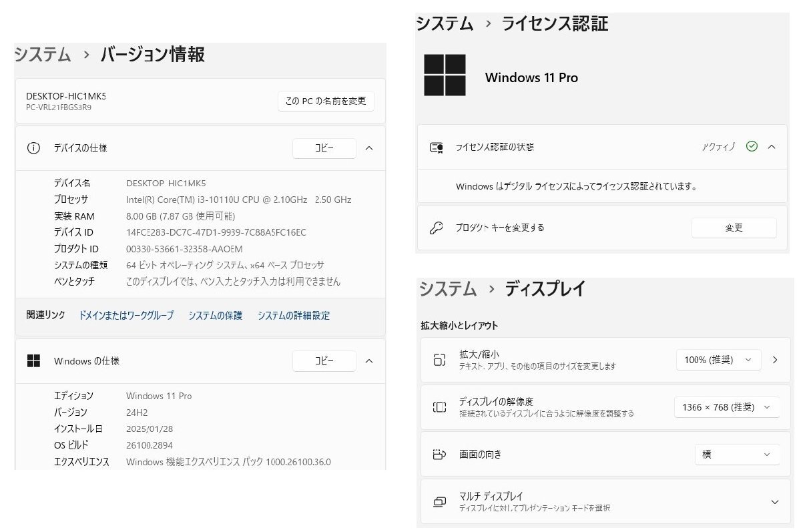Click the display orientation (画面の向き) icon
Image resolution: width=801 pixels, height=532 pixels.
click(x=439, y=455)
